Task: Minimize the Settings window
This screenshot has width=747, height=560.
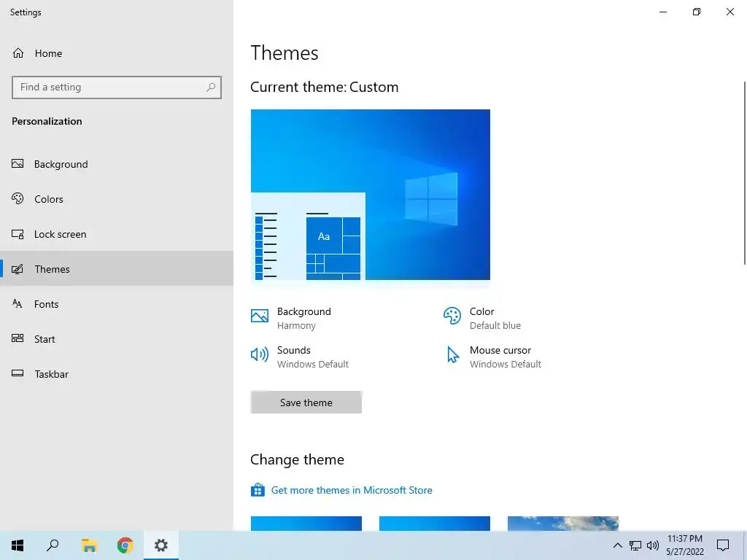Action: (x=663, y=12)
